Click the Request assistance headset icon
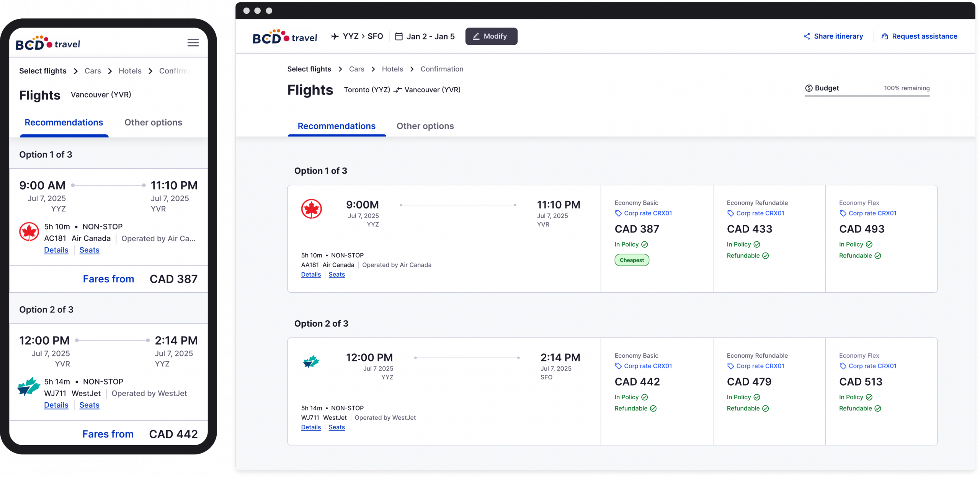Image resolution: width=980 pixels, height=477 pixels. pos(885,36)
